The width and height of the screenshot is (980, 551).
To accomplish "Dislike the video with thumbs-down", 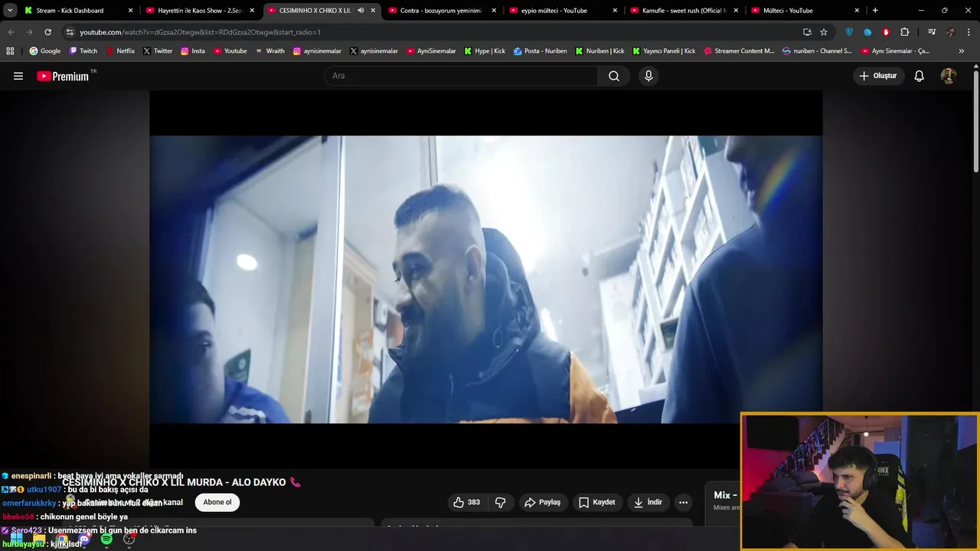I will tap(501, 502).
